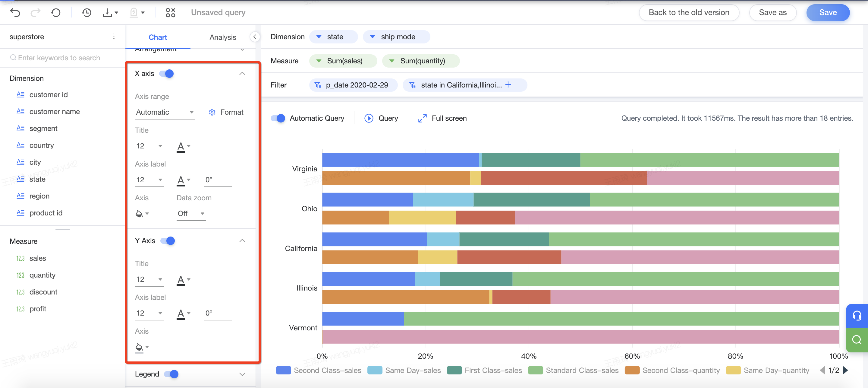The height and width of the screenshot is (388, 868).
Task: Click the Format gear icon
Action: 212,112
